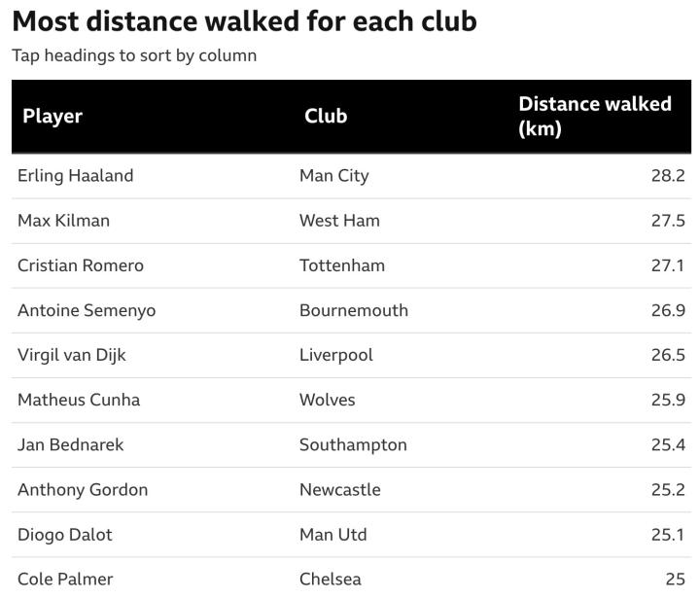This screenshot has width=700, height=598.
Task: Click Cristian Romero in the Player column
Action: coord(81,265)
